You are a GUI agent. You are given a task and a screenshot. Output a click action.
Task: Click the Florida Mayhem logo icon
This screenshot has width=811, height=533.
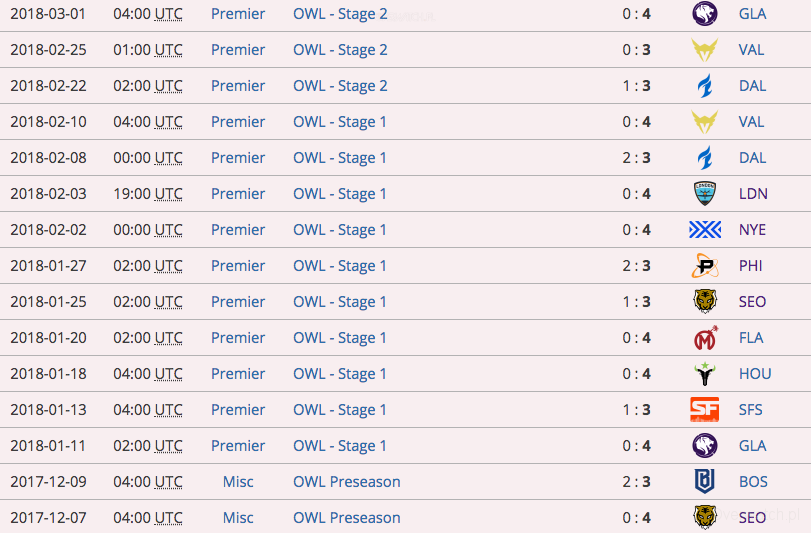704,338
